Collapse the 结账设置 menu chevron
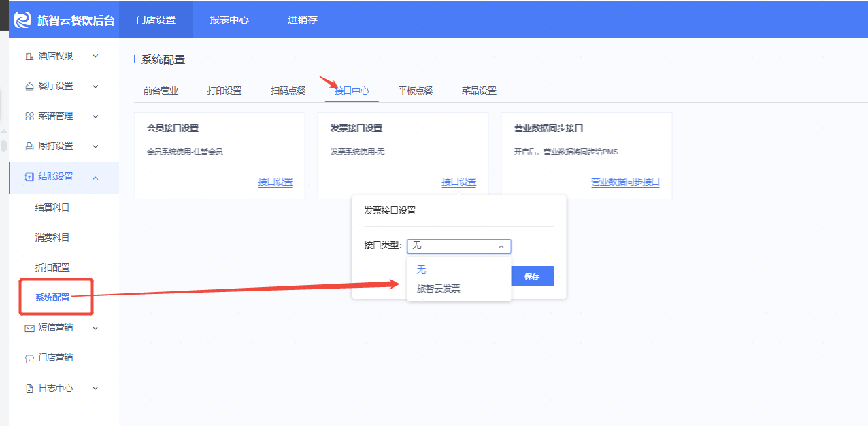 95,177
